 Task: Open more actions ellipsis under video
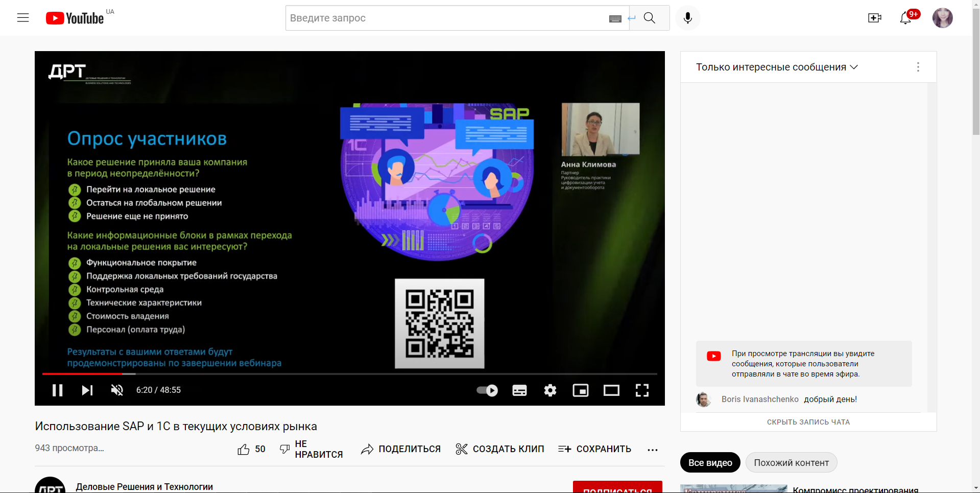(x=653, y=450)
